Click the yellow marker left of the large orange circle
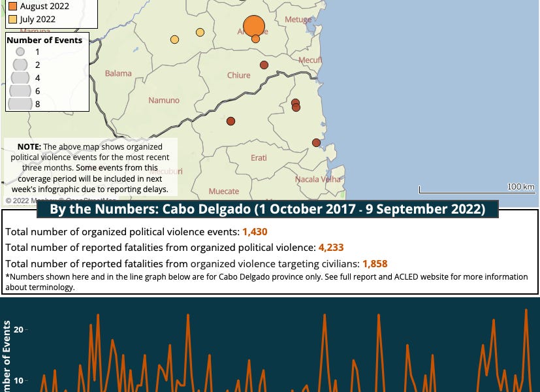 coord(200,32)
